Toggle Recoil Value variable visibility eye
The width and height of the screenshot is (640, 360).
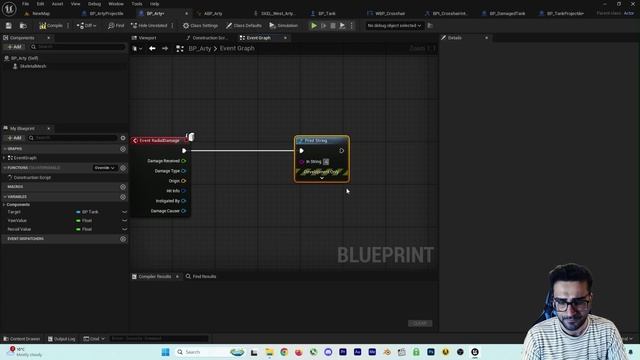click(x=124, y=229)
